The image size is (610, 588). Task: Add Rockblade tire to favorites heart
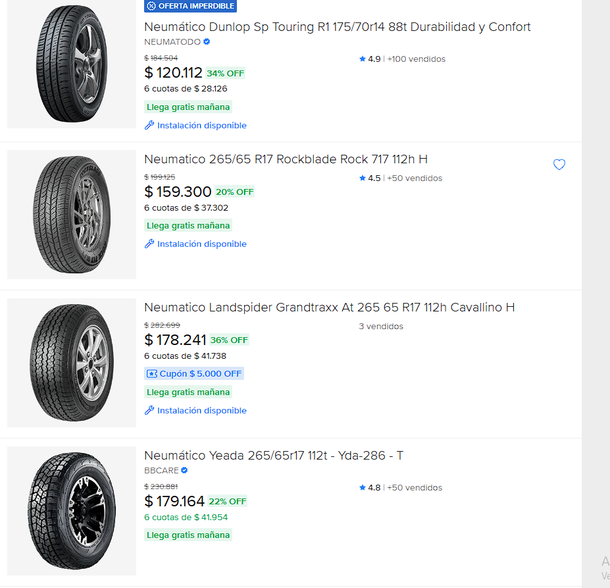559,165
